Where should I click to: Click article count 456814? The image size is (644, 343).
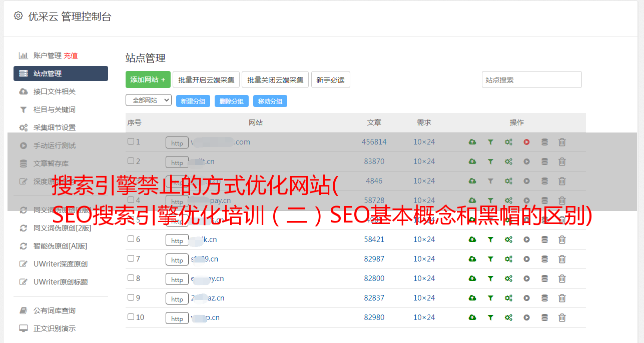click(x=374, y=142)
